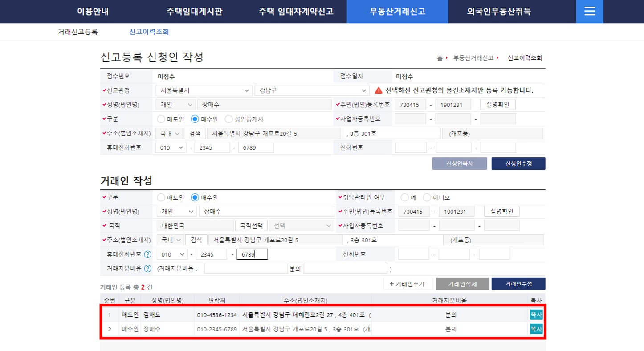Image resolution: width=644 pixels, height=351 pixels.
Task: Click the 거래인추가 button
Action: pyautogui.click(x=408, y=283)
